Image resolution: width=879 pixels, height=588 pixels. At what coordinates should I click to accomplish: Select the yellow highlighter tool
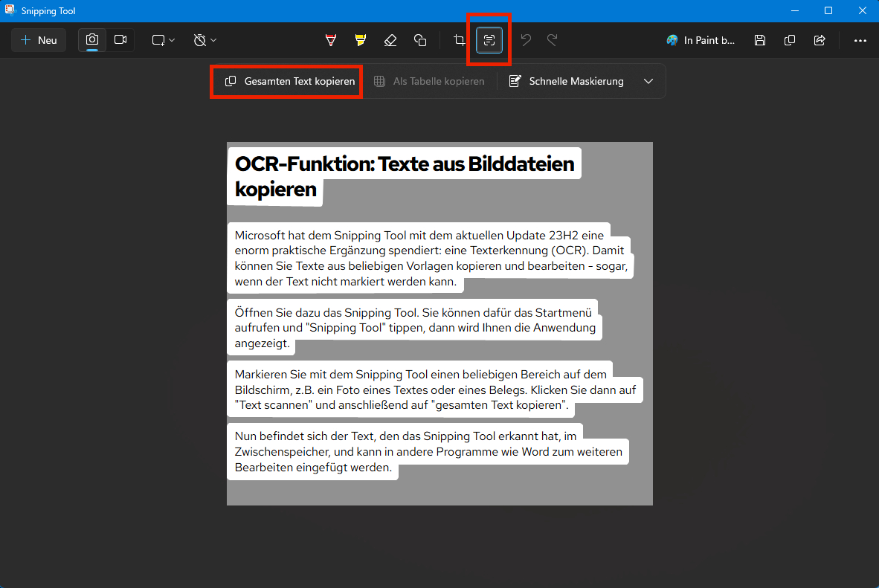pos(361,40)
